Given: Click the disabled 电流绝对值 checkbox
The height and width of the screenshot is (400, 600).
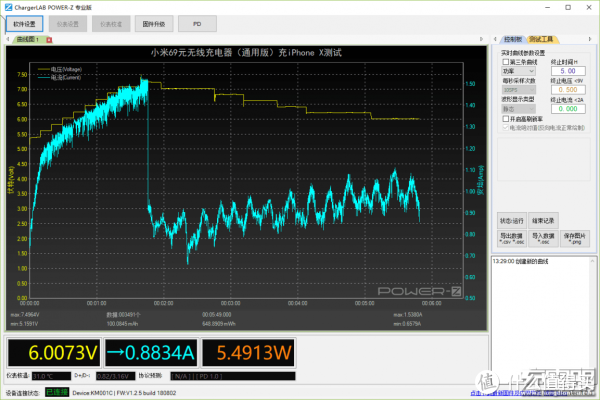Looking at the screenshot, I should (505, 128).
